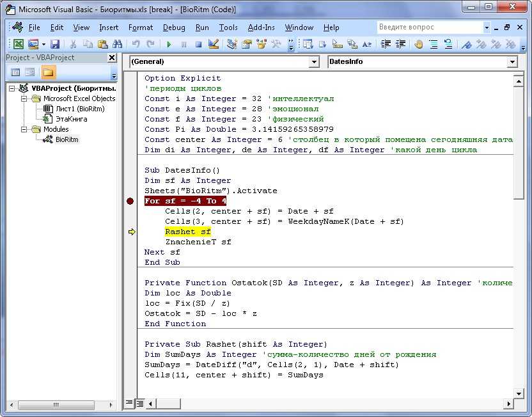The height and width of the screenshot is (417, 532).
Task: Outdent the selected code lines
Action: point(401,44)
